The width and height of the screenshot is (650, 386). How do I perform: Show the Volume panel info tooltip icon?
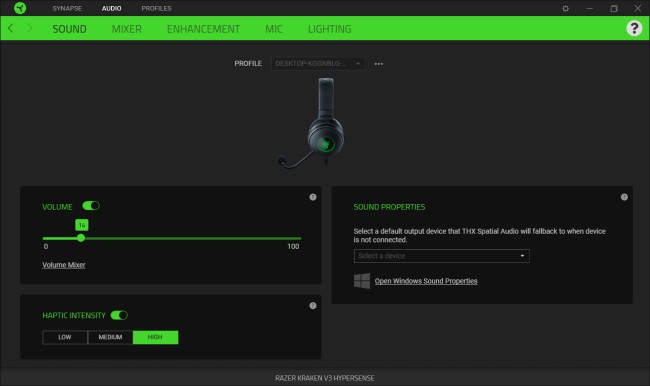[313, 197]
